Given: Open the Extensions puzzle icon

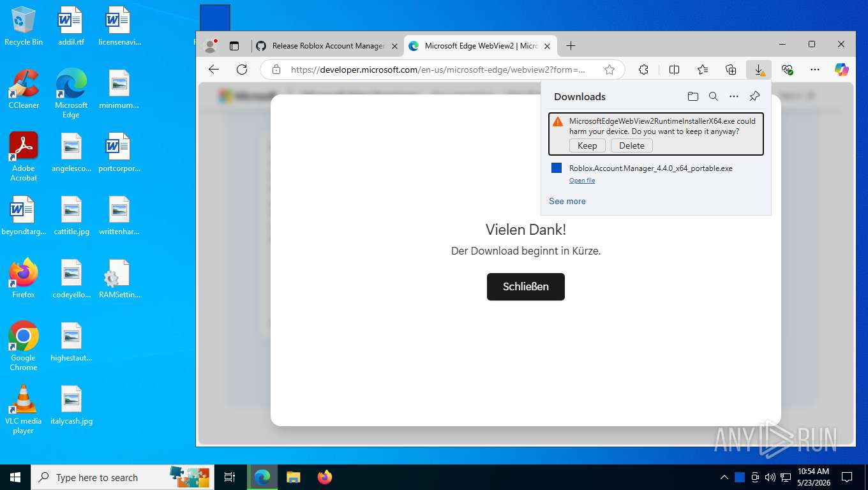Looking at the screenshot, I should [643, 70].
